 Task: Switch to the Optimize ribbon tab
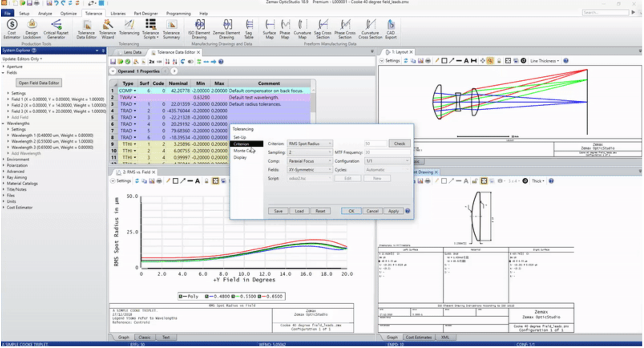point(69,13)
